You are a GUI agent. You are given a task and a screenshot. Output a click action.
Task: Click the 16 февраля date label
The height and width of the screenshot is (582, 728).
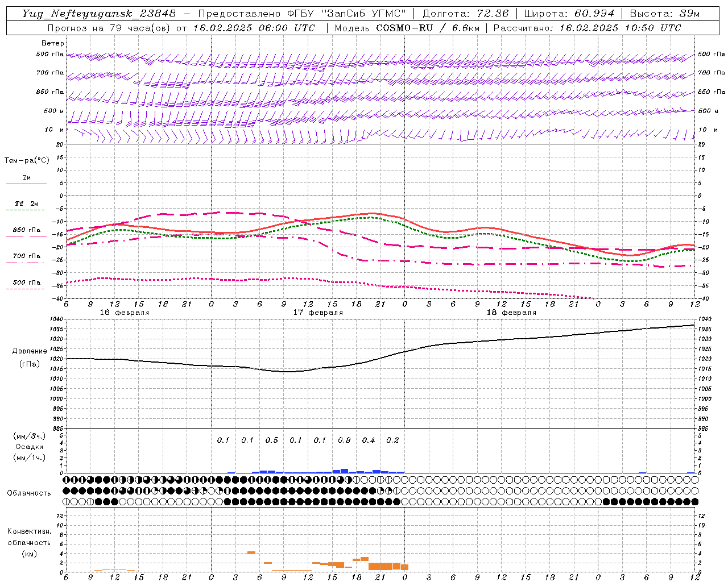click(125, 313)
